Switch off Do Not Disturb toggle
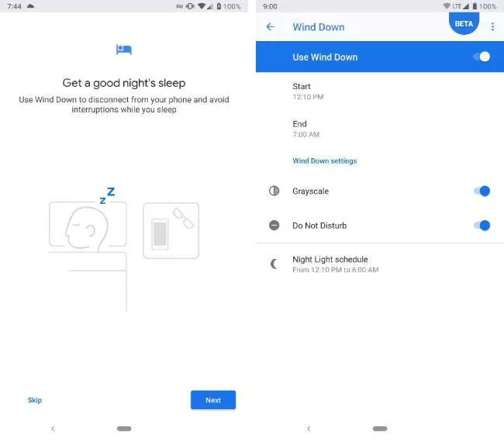This screenshot has height=441, width=504. [482, 226]
